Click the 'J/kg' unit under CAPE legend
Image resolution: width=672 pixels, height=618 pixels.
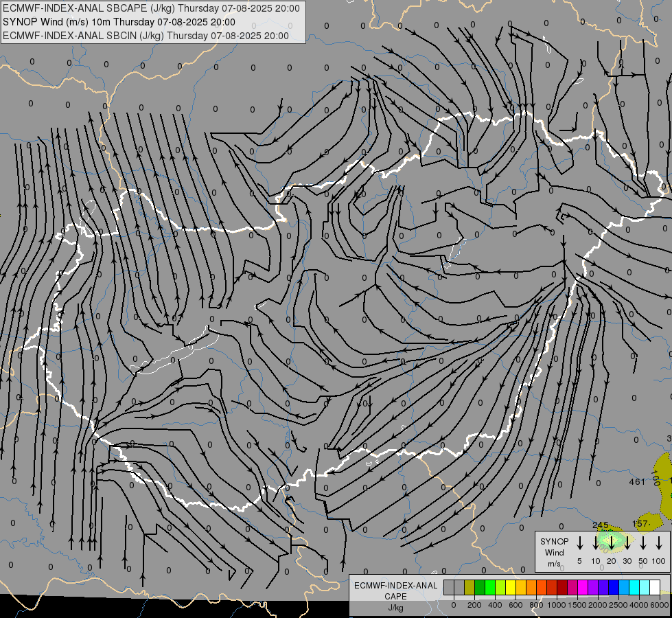coord(395,608)
